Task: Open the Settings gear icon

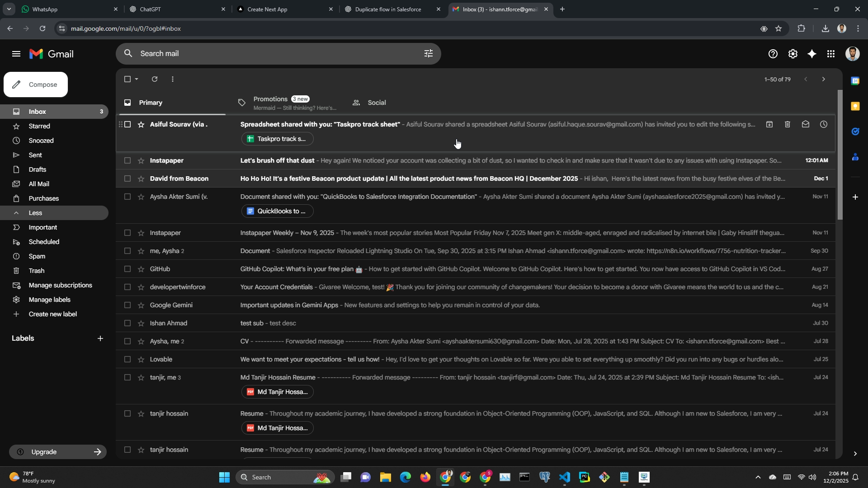Action: (x=793, y=54)
